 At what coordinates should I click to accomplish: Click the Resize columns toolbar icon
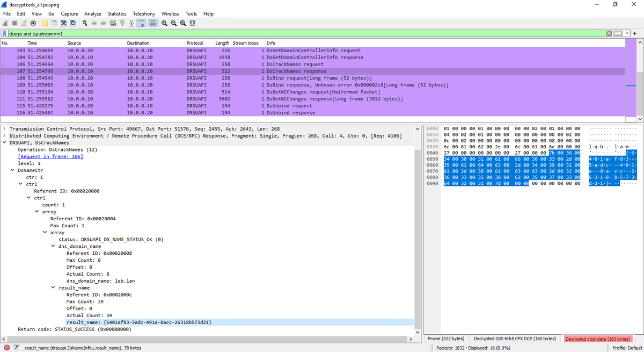[192, 23]
